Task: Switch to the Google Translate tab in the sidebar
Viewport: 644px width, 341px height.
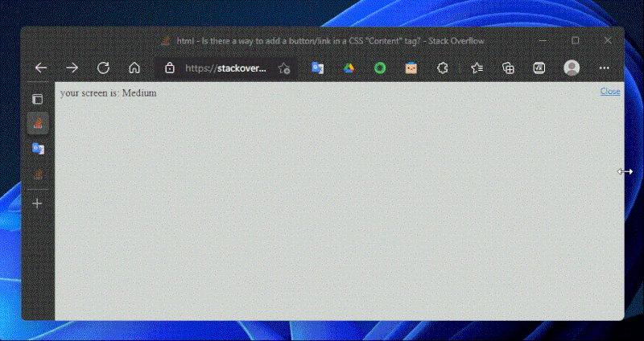Action: pos(38,149)
